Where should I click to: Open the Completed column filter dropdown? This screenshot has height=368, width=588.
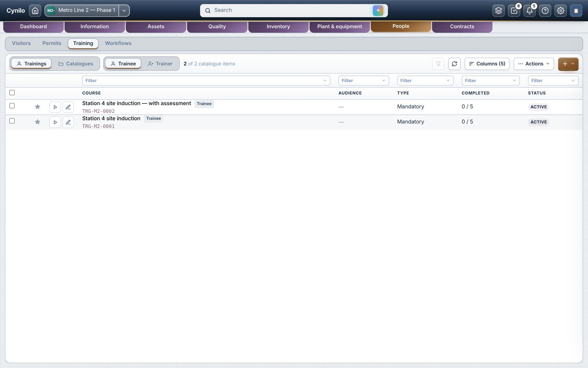coord(491,81)
